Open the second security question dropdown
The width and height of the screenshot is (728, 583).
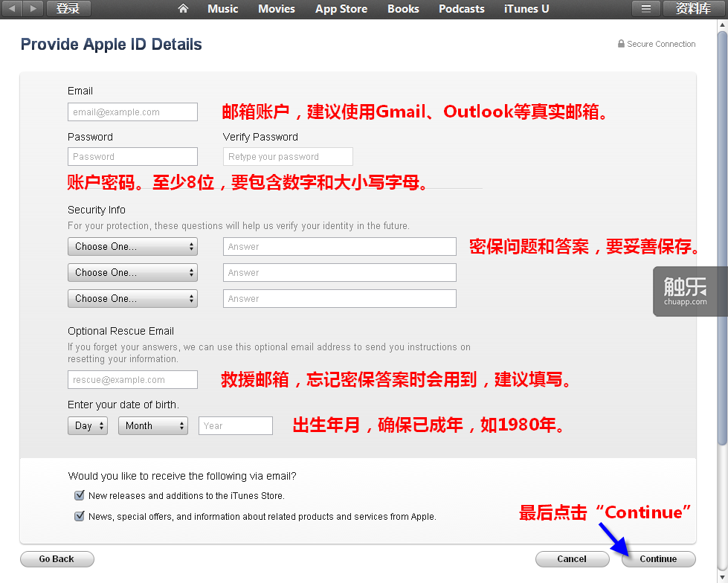133,272
